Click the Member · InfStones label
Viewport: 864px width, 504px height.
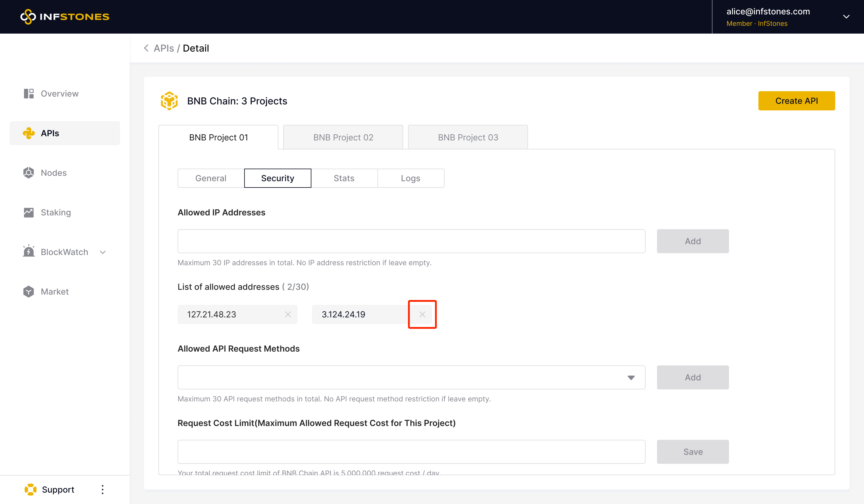point(757,23)
